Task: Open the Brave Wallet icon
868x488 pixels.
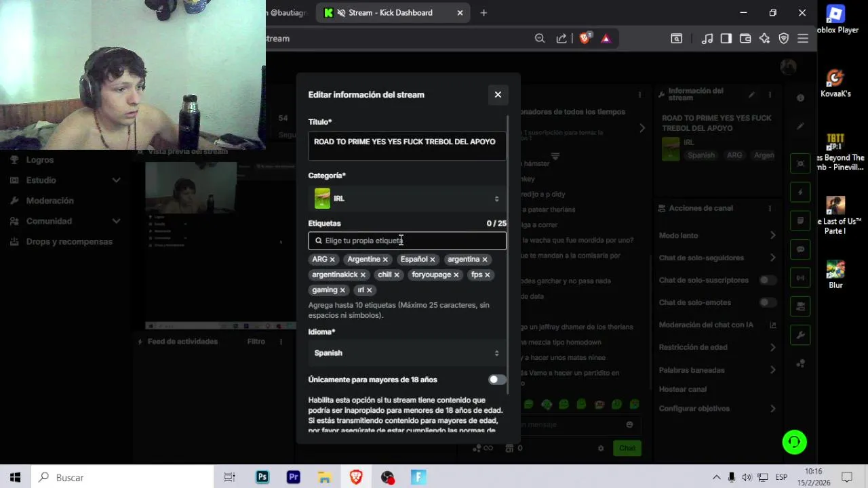Action: (x=745, y=39)
